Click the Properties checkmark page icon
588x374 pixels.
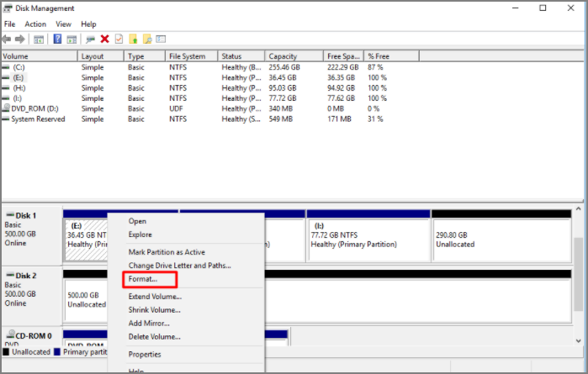(119, 39)
